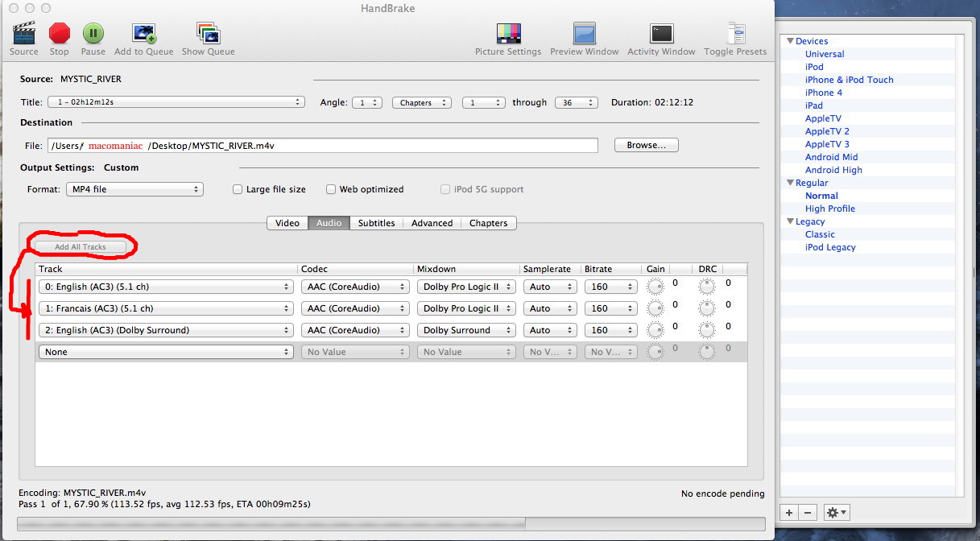Switch to the Video tab
The height and width of the screenshot is (541, 980).
pyautogui.click(x=287, y=223)
